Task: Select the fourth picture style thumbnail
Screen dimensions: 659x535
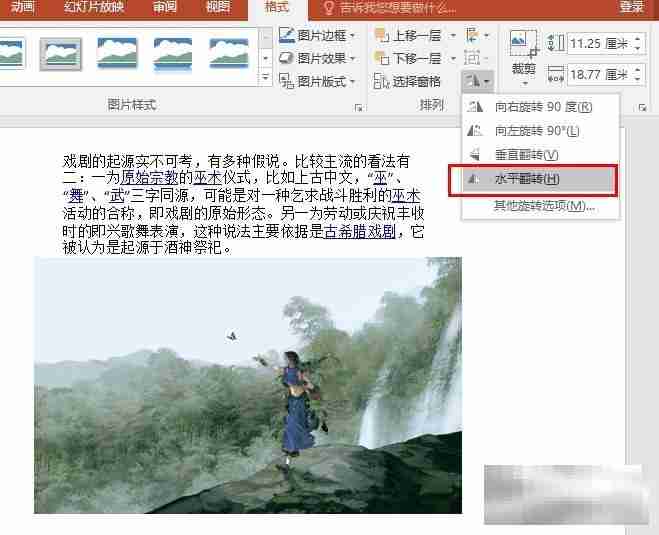Action: click(173, 54)
